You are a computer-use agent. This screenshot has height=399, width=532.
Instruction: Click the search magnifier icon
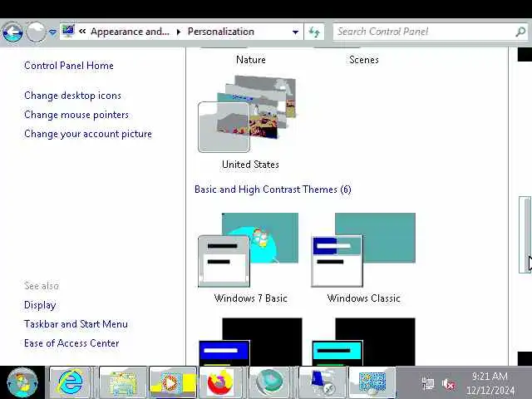pos(521,32)
